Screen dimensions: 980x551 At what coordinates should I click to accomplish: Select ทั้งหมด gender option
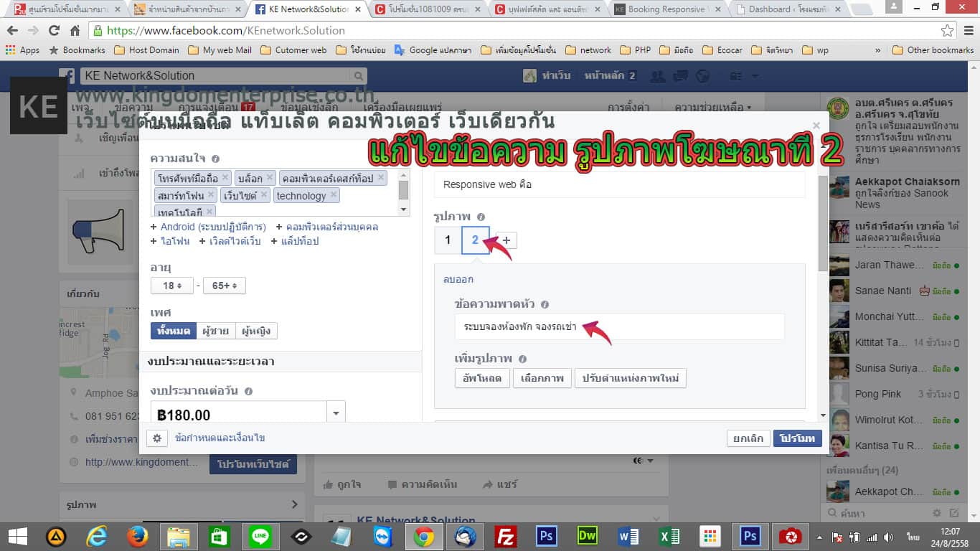point(172,331)
